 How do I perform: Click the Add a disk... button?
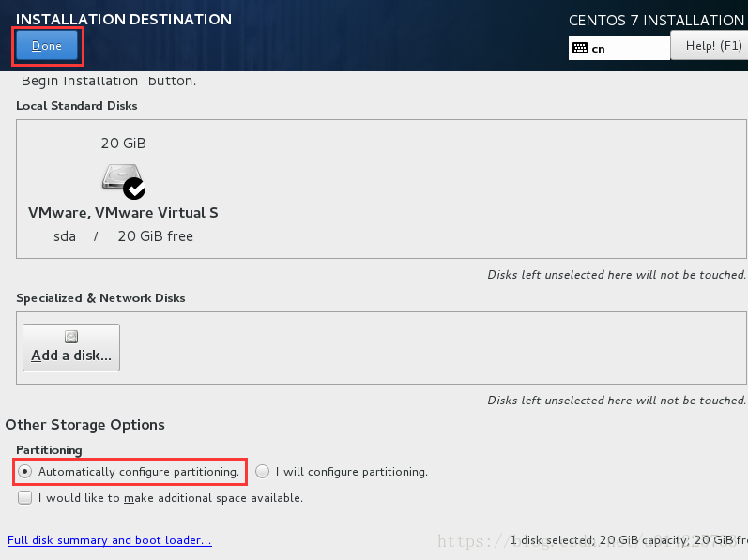coord(71,347)
